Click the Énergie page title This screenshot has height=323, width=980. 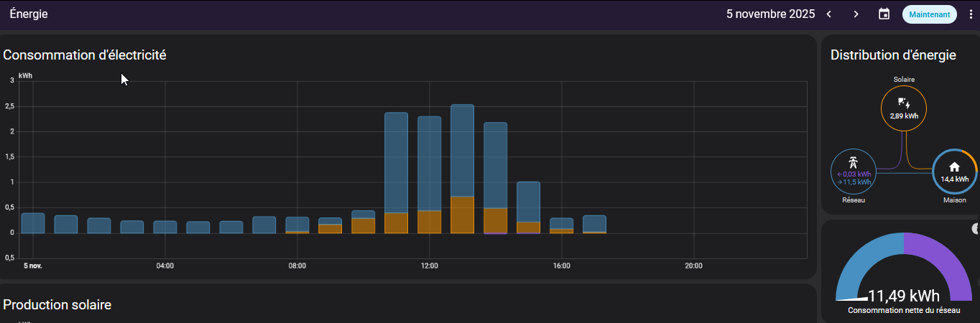(x=29, y=14)
